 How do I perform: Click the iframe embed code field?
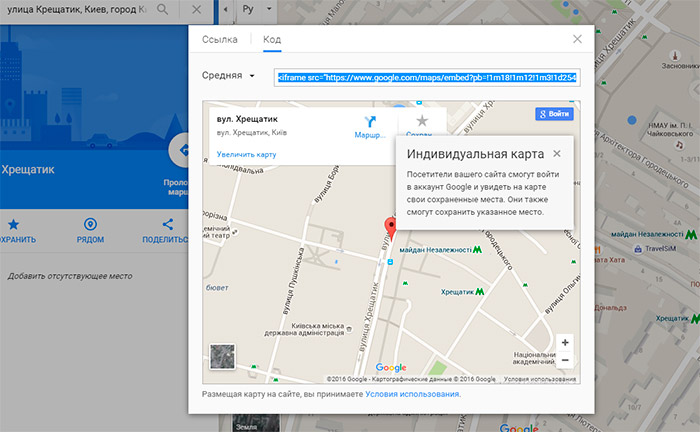(427, 76)
